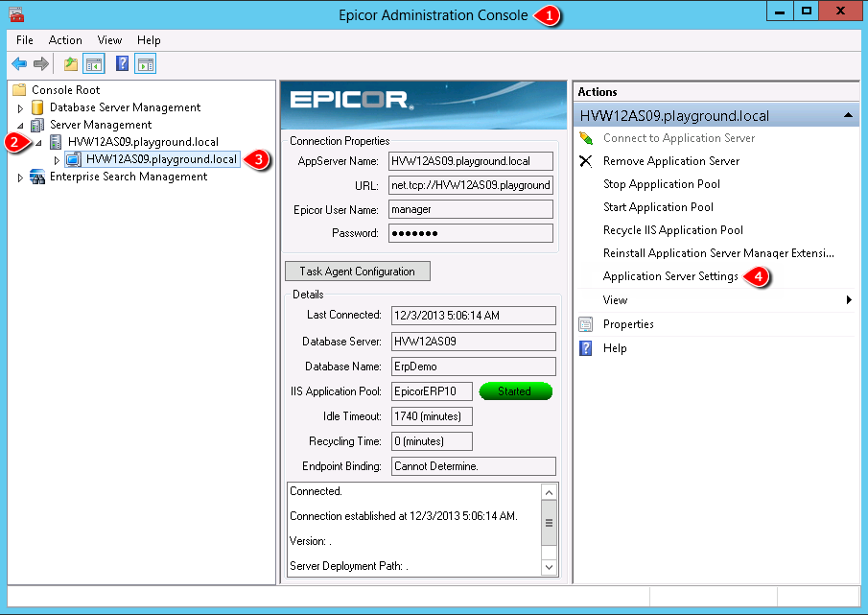Image resolution: width=868 pixels, height=615 pixels.
Task: Toggle the Show/Hide Action Pane icon
Action: tap(145, 63)
